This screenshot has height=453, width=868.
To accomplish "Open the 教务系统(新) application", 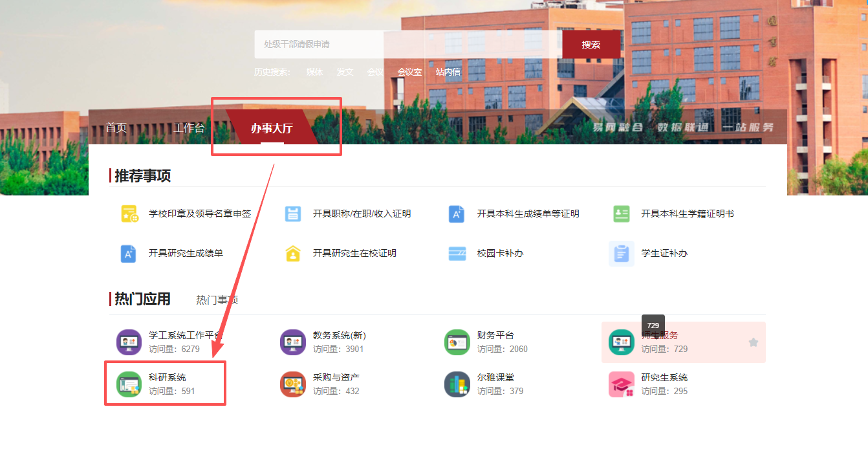I will pos(339,335).
